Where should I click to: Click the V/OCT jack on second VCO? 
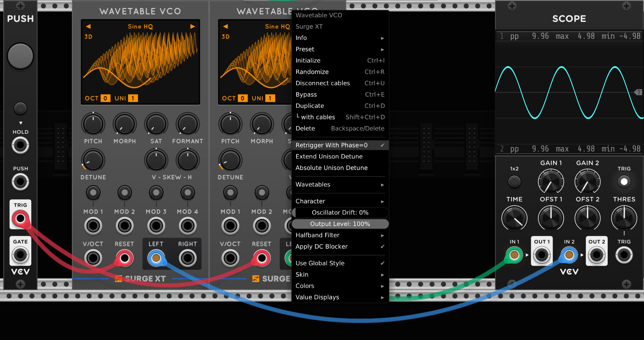click(230, 258)
